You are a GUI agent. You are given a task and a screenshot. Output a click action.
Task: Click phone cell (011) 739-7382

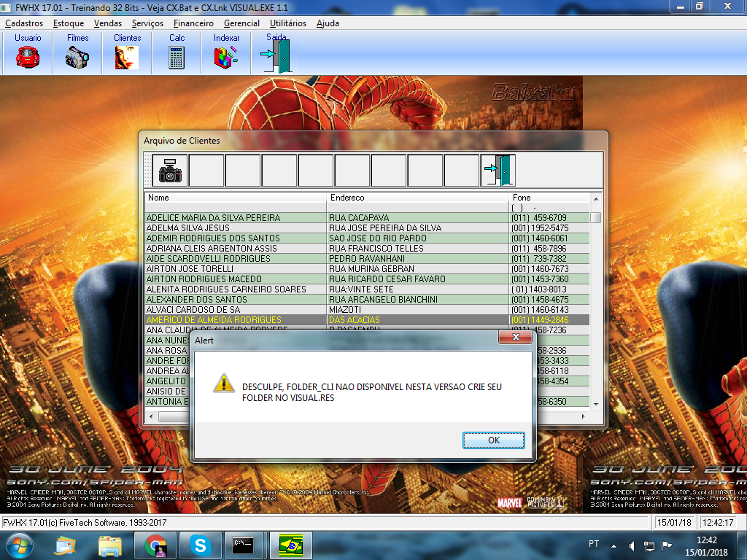tap(549, 259)
